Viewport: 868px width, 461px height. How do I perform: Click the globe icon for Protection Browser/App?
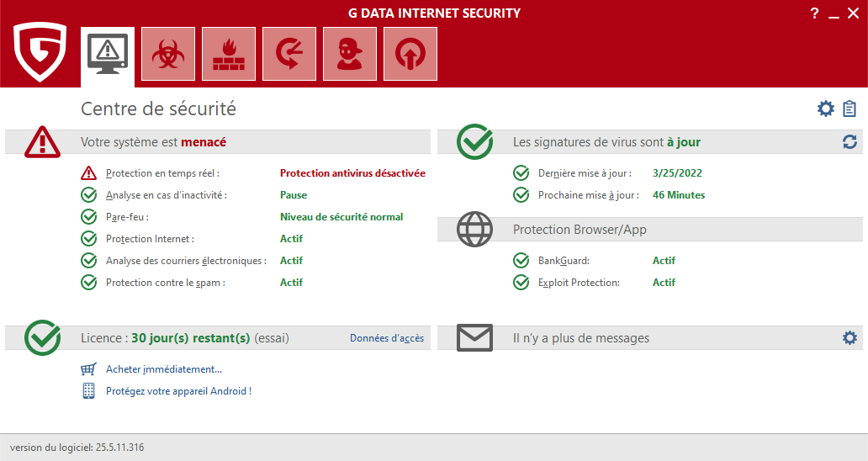point(474,229)
